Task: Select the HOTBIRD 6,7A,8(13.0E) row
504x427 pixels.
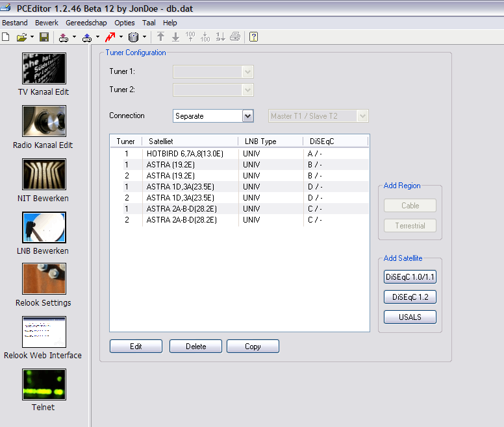Action: click(x=240, y=154)
